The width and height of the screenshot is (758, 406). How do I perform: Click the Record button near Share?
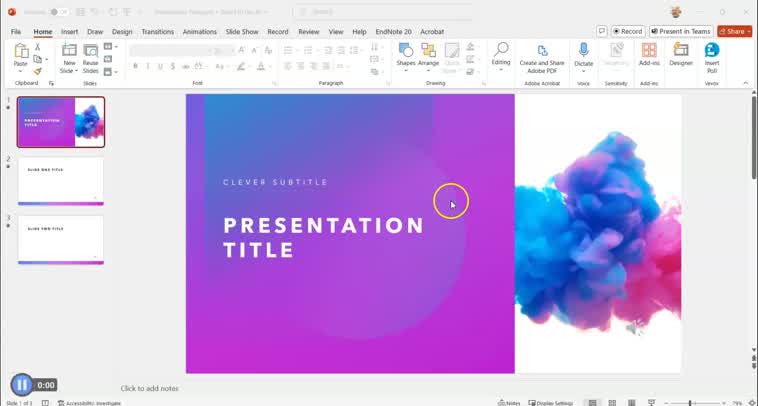pyautogui.click(x=628, y=31)
